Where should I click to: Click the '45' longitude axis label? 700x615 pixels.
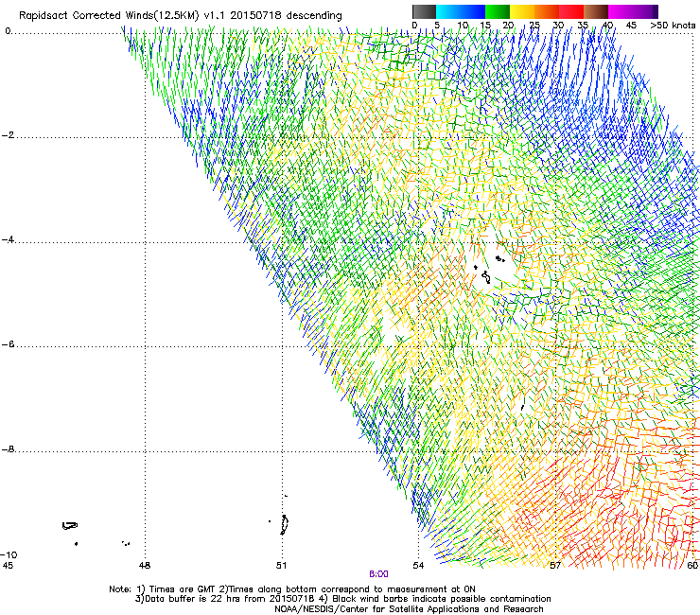(8, 566)
